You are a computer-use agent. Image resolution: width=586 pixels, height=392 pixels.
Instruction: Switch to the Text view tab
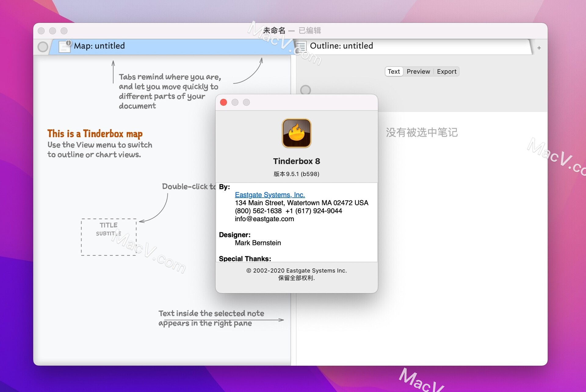point(393,71)
